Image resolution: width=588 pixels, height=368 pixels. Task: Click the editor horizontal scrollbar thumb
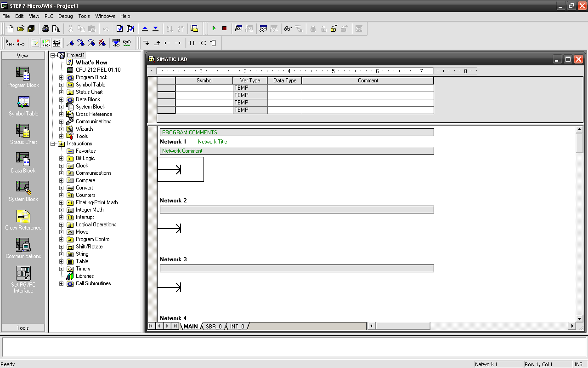402,326
